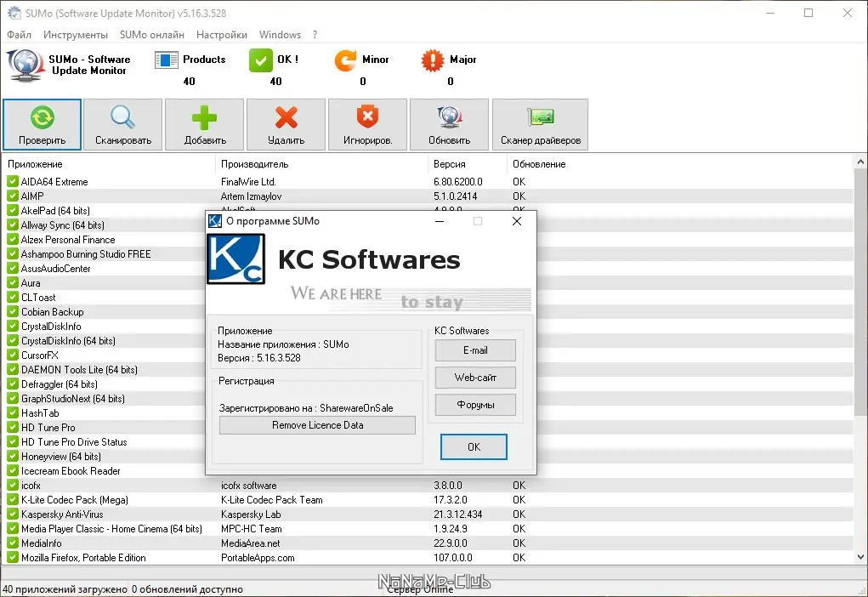Confirm the About dialog with OK
868x597 pixels.
(x=474, y=447)
